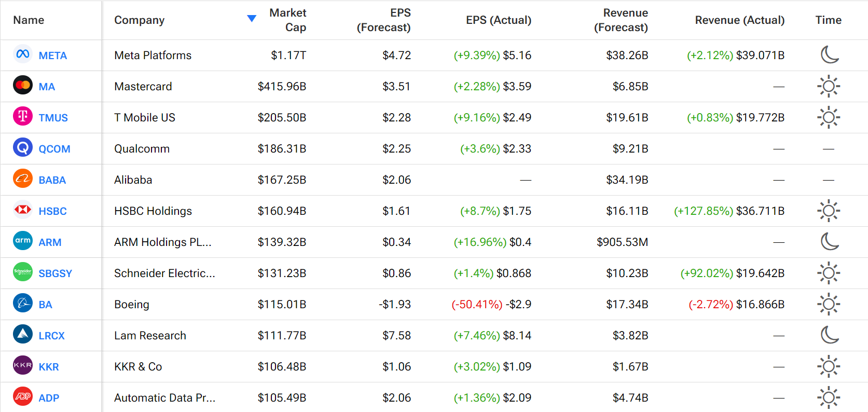Click the HSBC logo icon
The width and height of the screenshot is (868, 412).
[23, 209]
